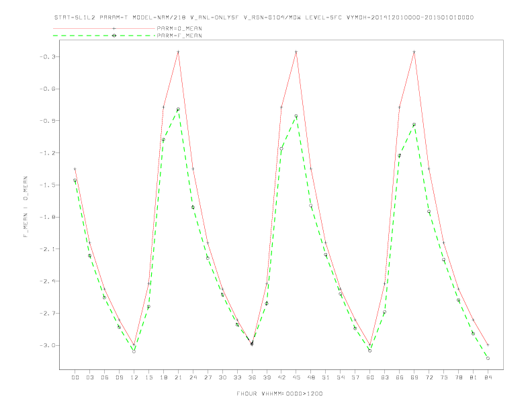Click the 48 forecast hour tick label
The image size is (532, 411).
click(311, 377)
